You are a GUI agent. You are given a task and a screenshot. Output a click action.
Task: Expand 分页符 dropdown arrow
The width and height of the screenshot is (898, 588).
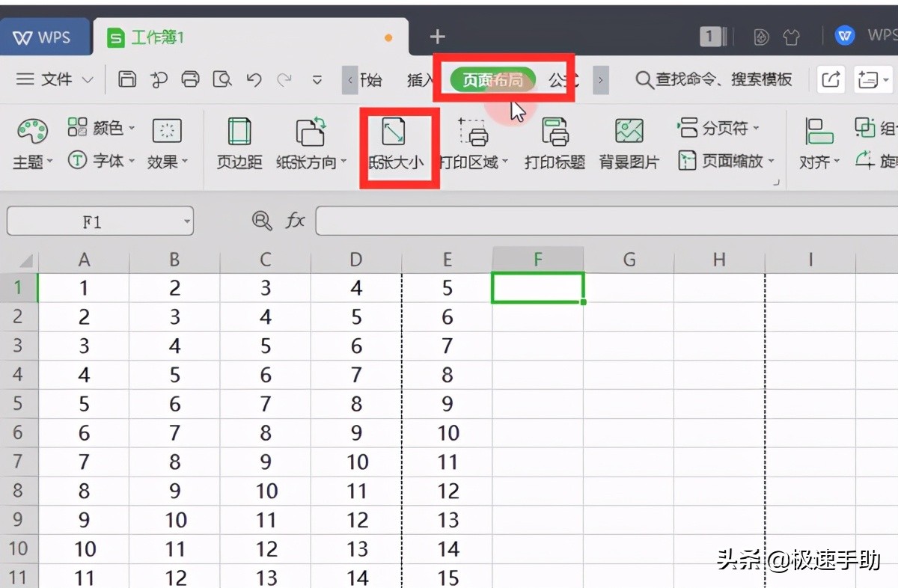756,129
